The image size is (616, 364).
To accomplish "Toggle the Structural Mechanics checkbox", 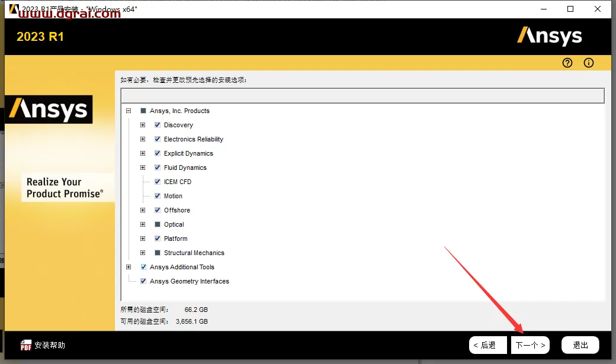I will (x=158, y=253).
